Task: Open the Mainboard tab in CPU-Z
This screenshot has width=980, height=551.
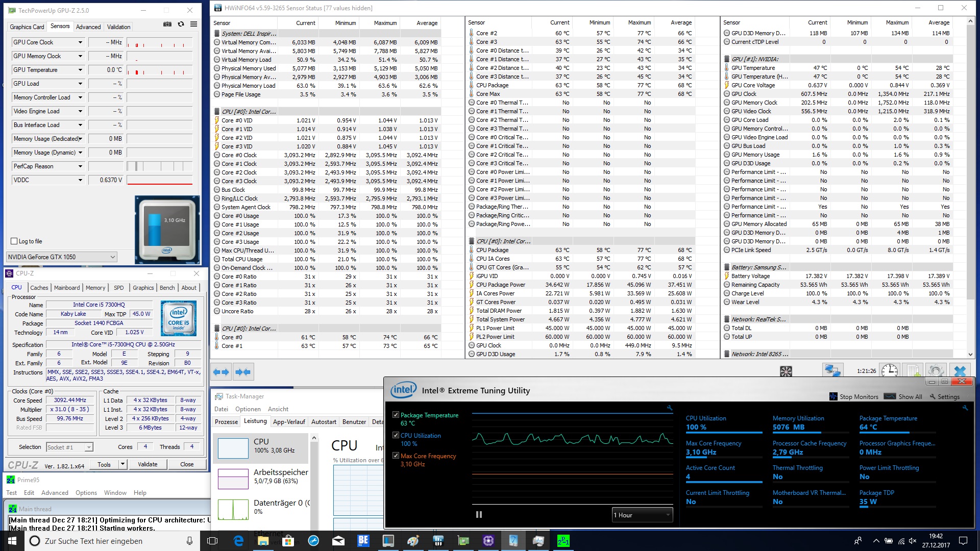Action: [67, 288]
